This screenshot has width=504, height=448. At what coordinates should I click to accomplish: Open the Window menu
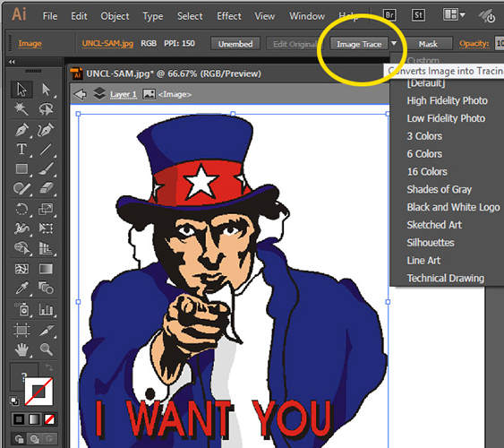307,16
